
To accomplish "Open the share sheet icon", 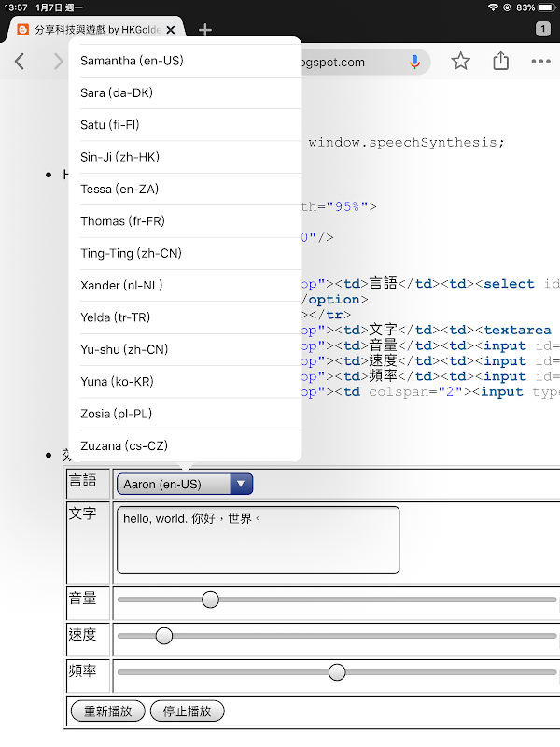I will pos(500,61).
